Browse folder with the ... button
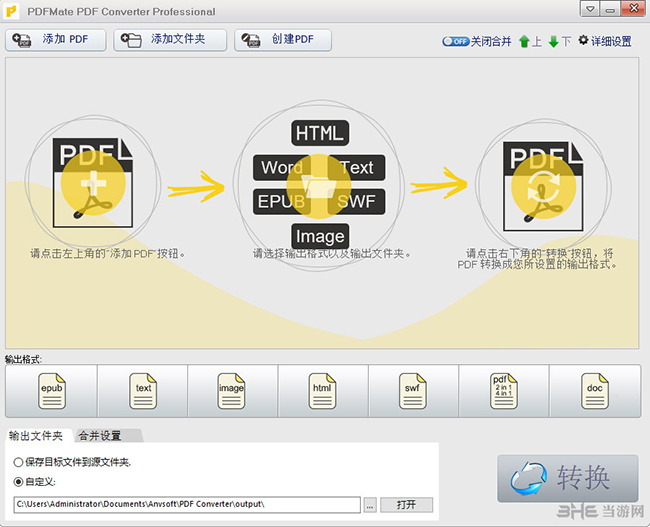This screenshot has height=527, width=650. (x=370, y=505)
